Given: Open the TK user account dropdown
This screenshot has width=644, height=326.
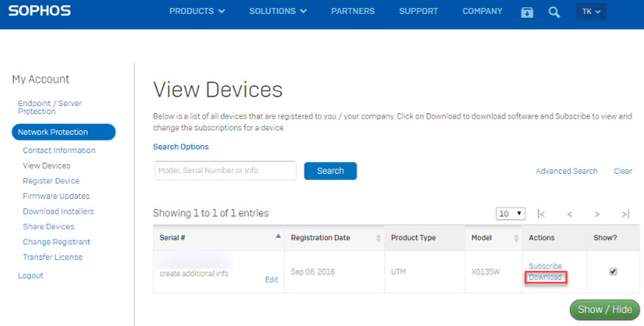Looking at the screenshot, I should pos(591,12).
